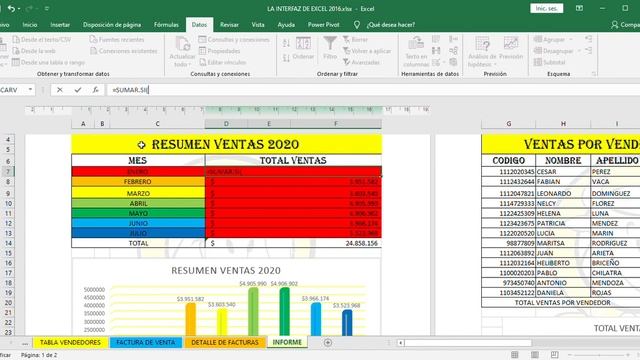This screenshot has width=640, height=360.
Task: Open Conexiones existentes
Action: pyautogui.click(x=123, y=51)
